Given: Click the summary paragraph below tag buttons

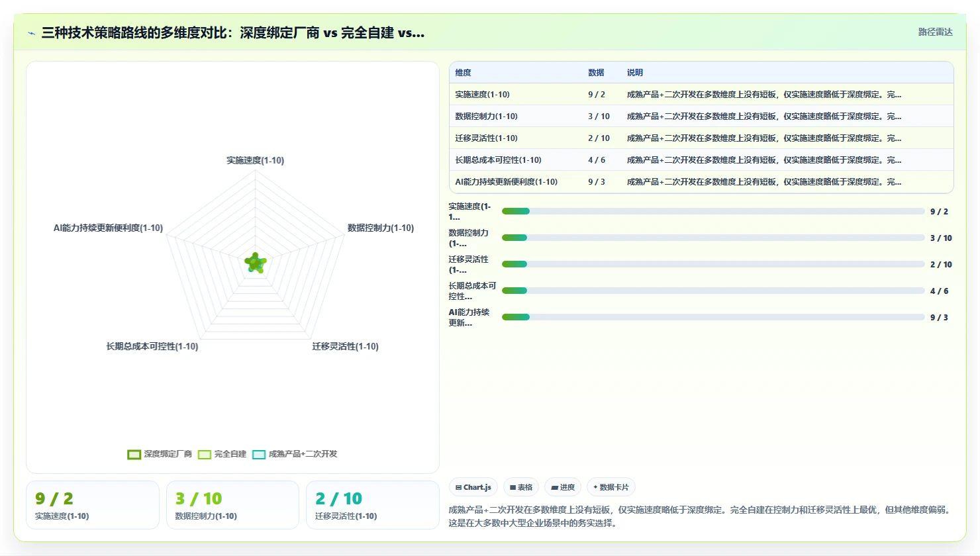Looking at the screenshot, I should (x=701, y=516).
